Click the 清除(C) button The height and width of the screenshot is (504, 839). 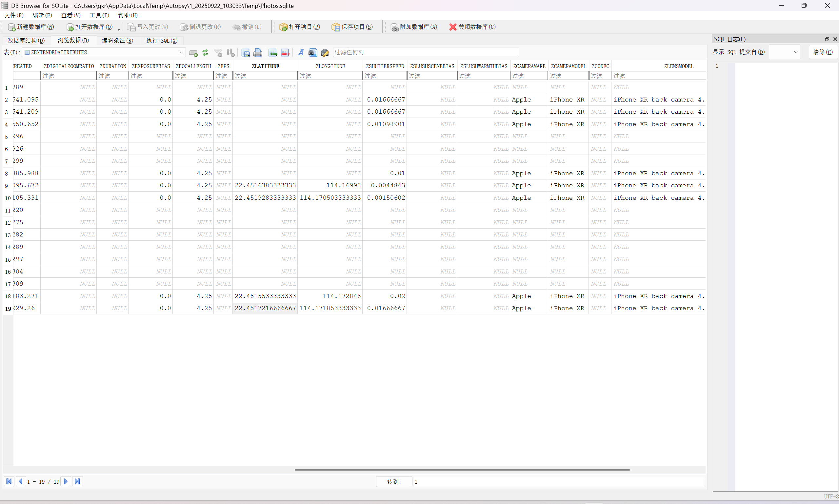click(x=822, y=52)
